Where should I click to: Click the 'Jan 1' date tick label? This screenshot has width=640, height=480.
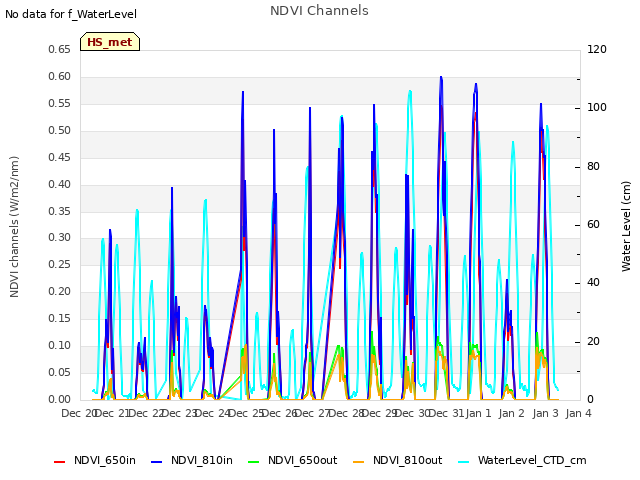478,413
